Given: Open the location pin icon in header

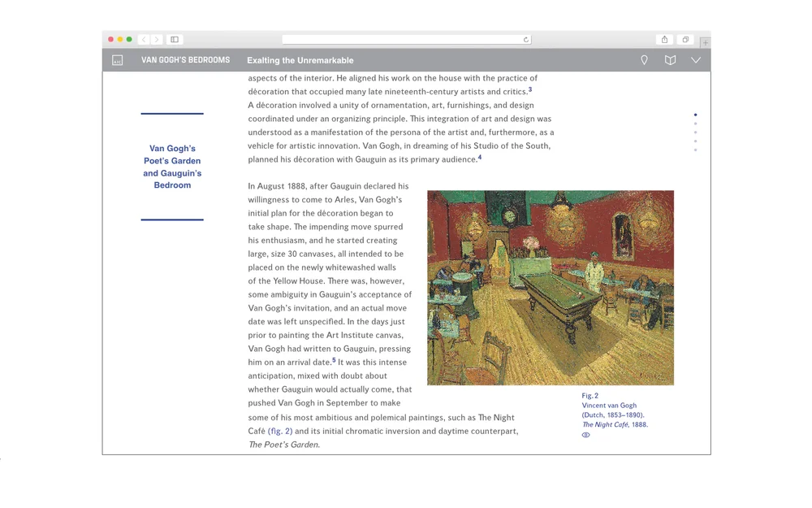Looking at the screenshot, I should point(644,60).
